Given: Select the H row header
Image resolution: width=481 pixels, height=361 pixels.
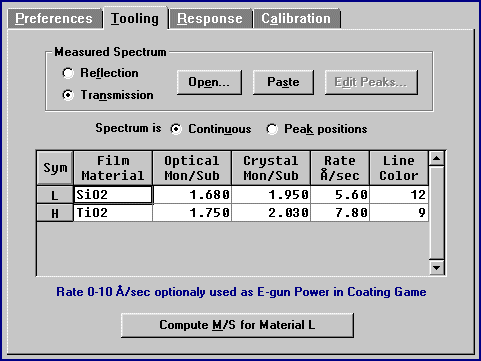Looking at the screenshot, I should click(x=55, y=213).
